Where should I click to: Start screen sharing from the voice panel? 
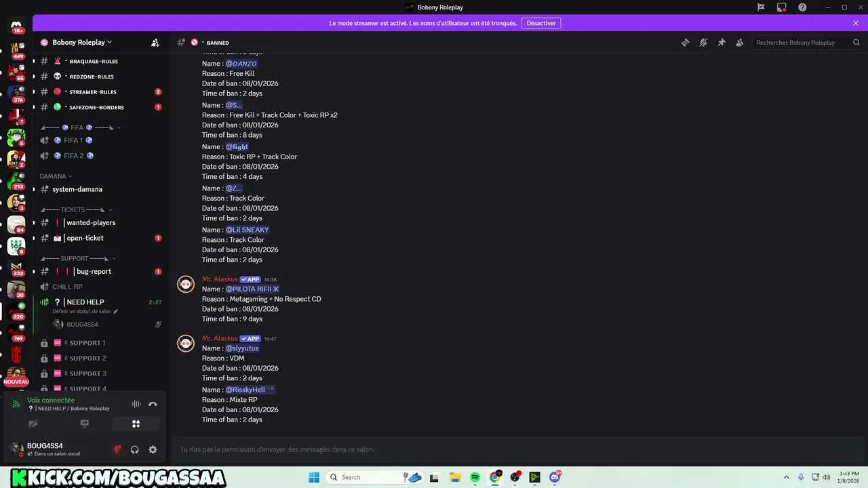pyautogui.click(x=84, y=424)
